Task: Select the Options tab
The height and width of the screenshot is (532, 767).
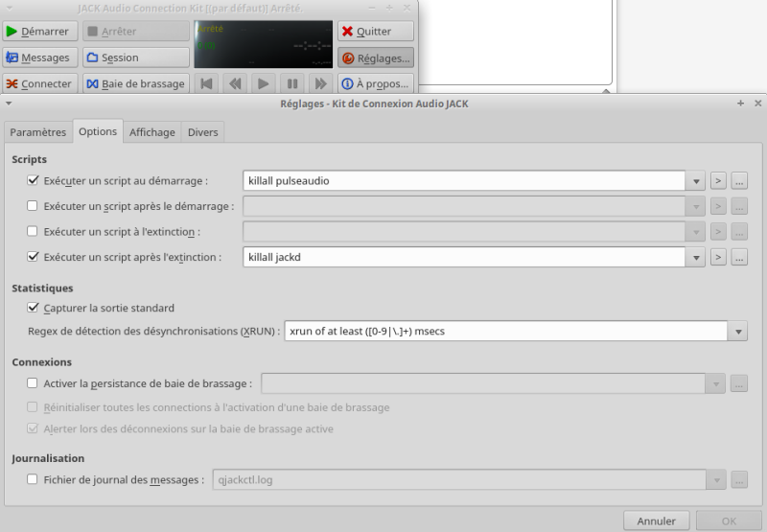Action: click(x=98, y=131)
